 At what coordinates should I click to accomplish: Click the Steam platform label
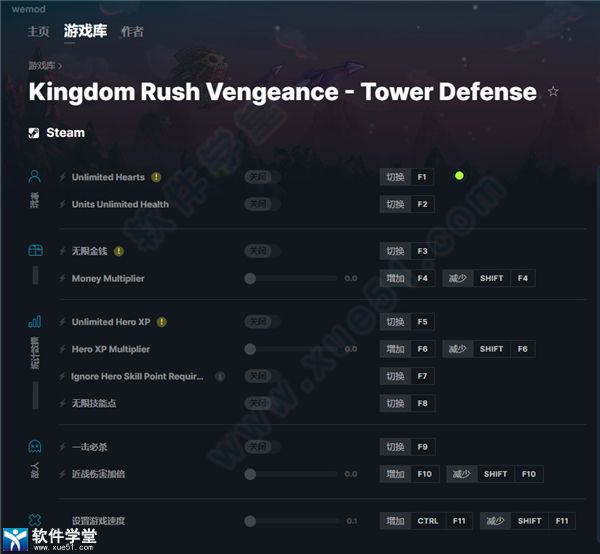[x=65, y=133]
